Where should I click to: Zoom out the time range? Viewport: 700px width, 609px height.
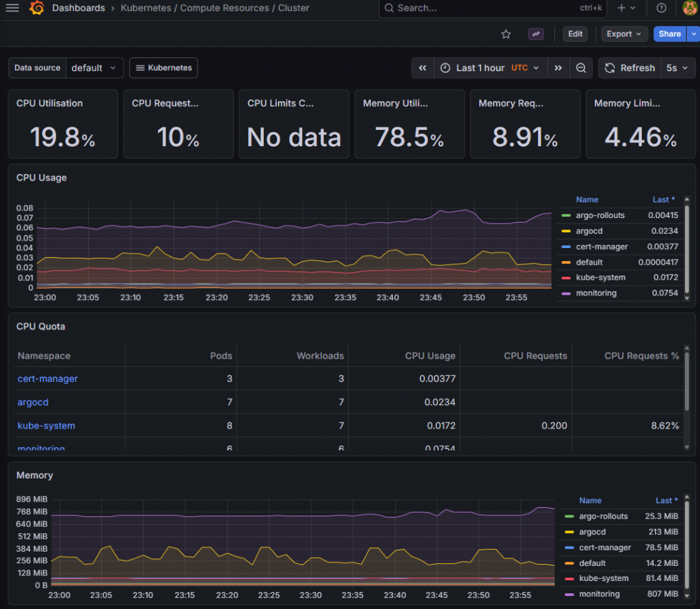(x=581, y=68)
